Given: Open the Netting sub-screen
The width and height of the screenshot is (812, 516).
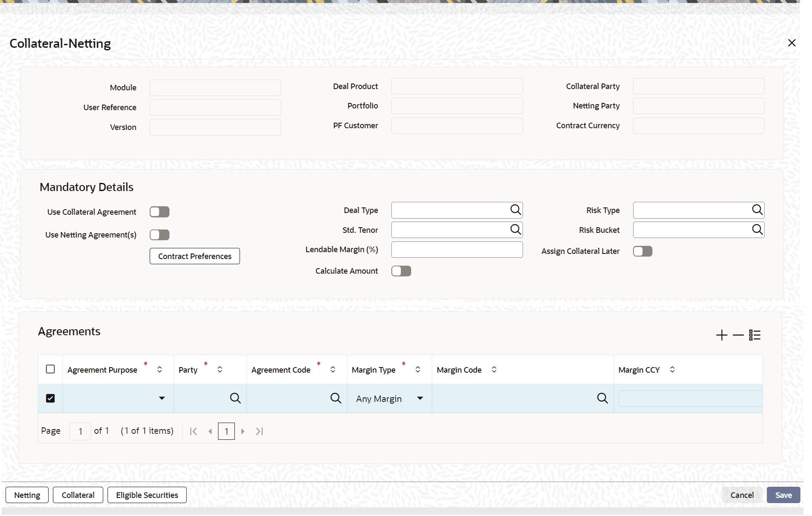Looking at the screenshot, I should click(27, 495).
